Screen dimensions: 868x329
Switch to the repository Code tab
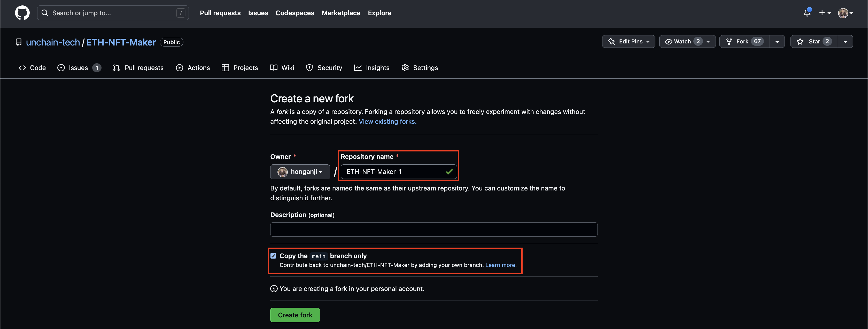pos(32,68)
